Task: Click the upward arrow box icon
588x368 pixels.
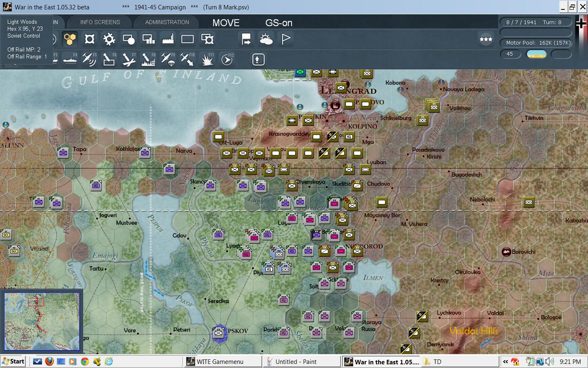Action: click(258, 59)
